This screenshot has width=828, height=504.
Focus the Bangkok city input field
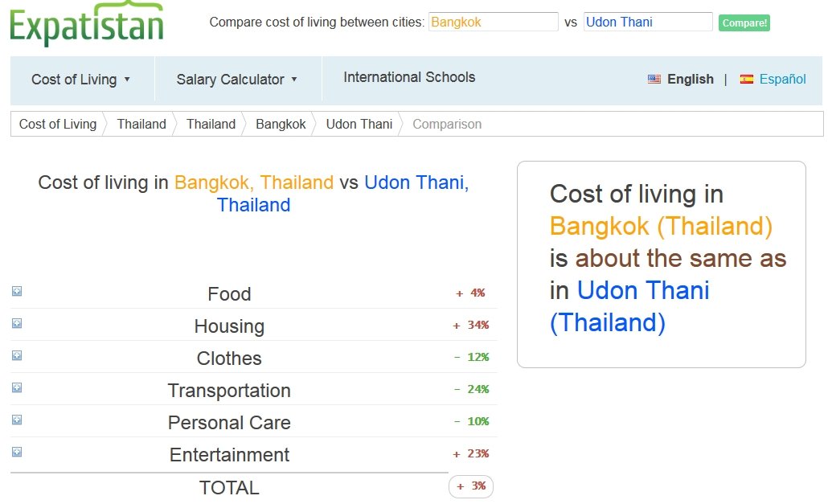pos(494,22)
